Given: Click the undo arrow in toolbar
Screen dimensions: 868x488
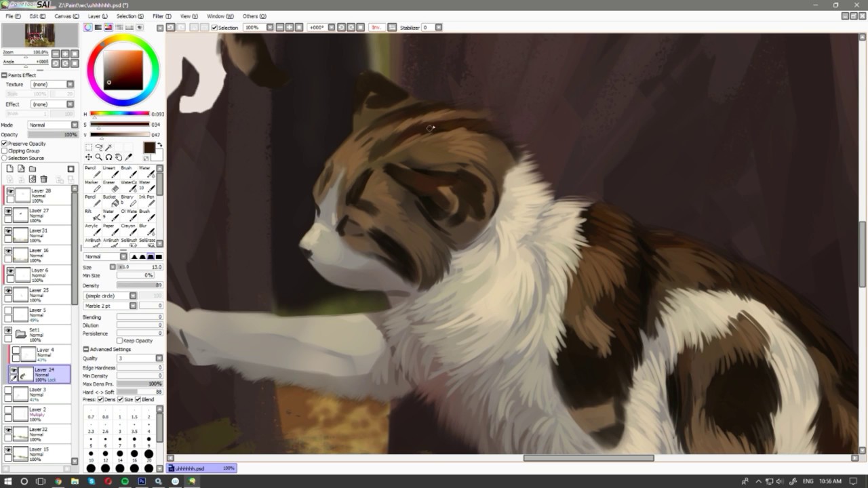Looking at the screenshot, I should [171, 28].
